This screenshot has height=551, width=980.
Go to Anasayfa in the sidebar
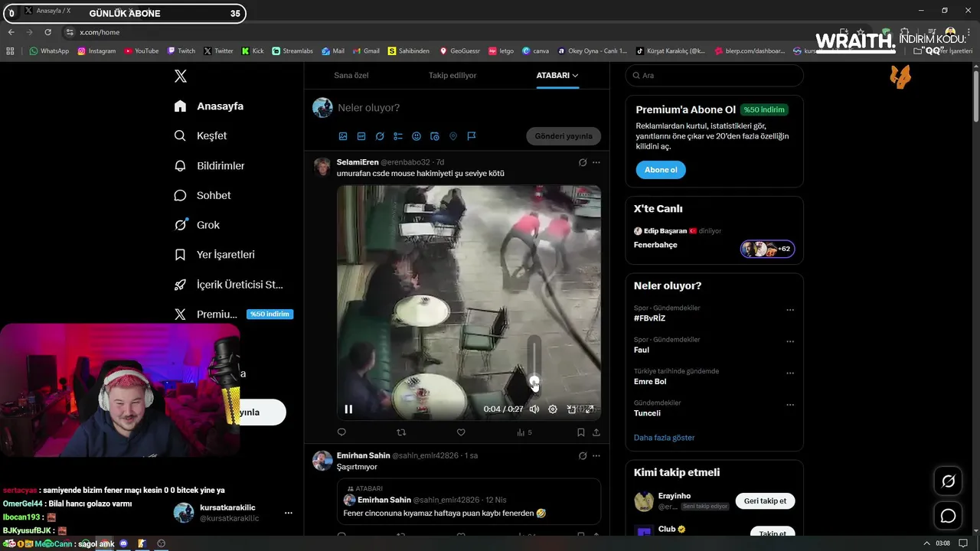(x=209, y=106)
